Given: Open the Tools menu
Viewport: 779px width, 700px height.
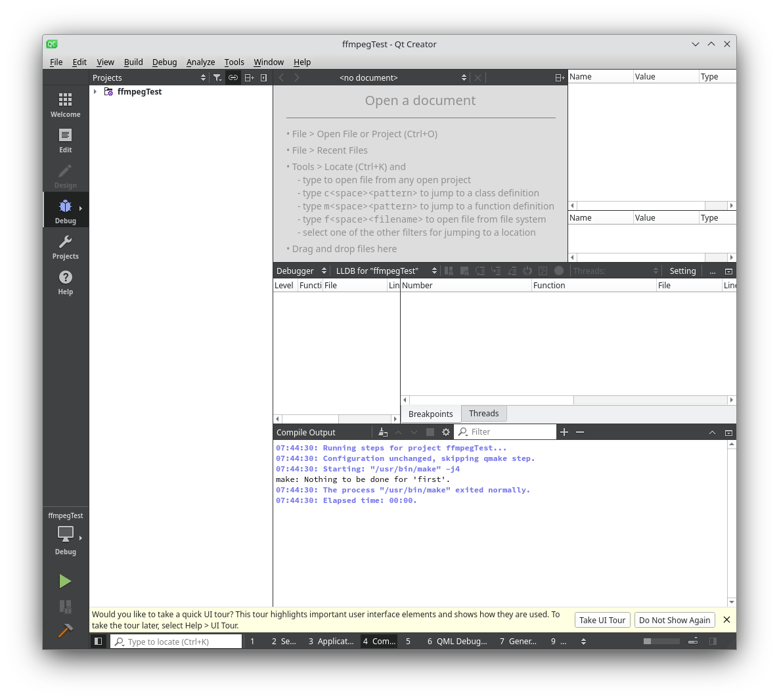Looking at the screenshot, I should pos(234,62).
